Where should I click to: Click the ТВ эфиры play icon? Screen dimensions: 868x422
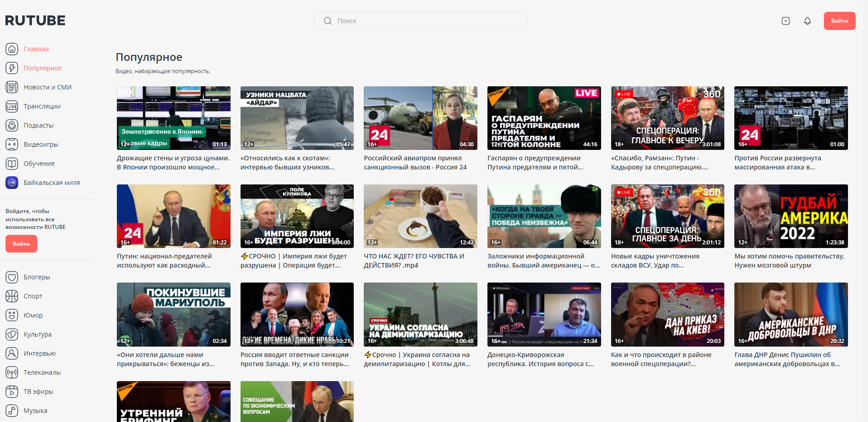pyautogui.click(x=12, y=392)
